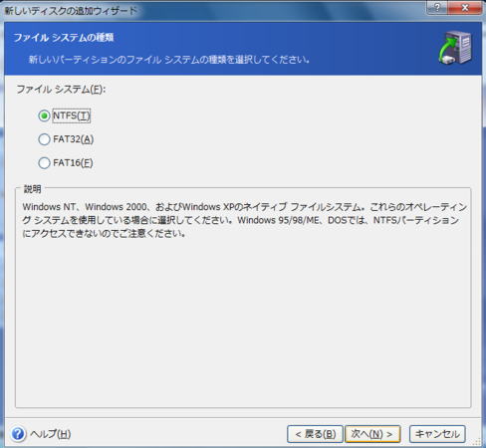Proceed with the 次へ(N) button
Viewport: 486px width, 448px height.
[372, 434]
